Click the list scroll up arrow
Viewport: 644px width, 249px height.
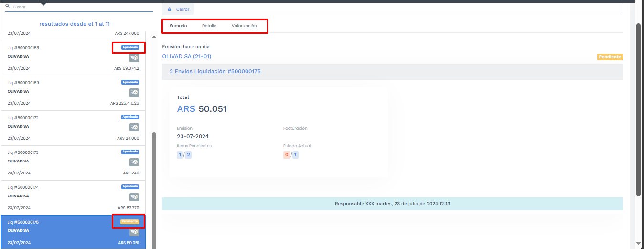[x=154, y=37]
